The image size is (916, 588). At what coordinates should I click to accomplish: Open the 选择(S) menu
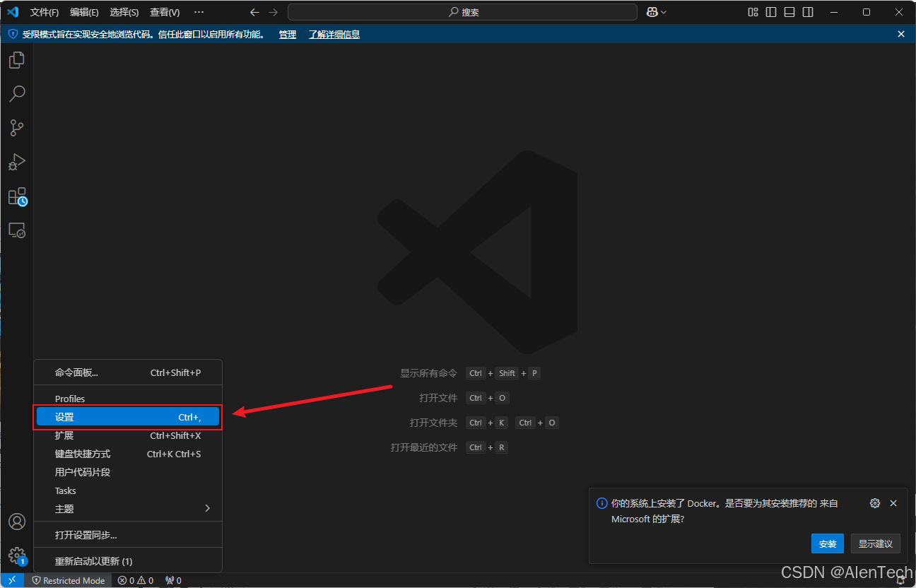(x=124, y=12)
